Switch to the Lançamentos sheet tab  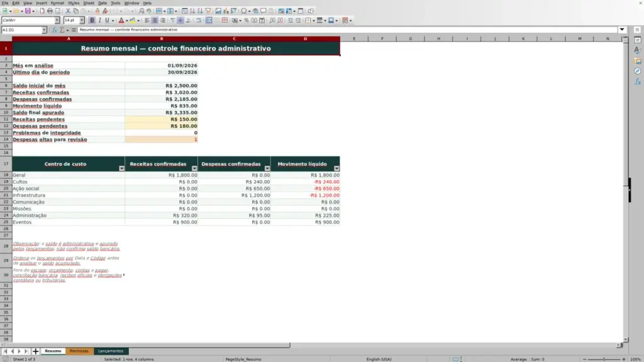[x=111, y=351]
